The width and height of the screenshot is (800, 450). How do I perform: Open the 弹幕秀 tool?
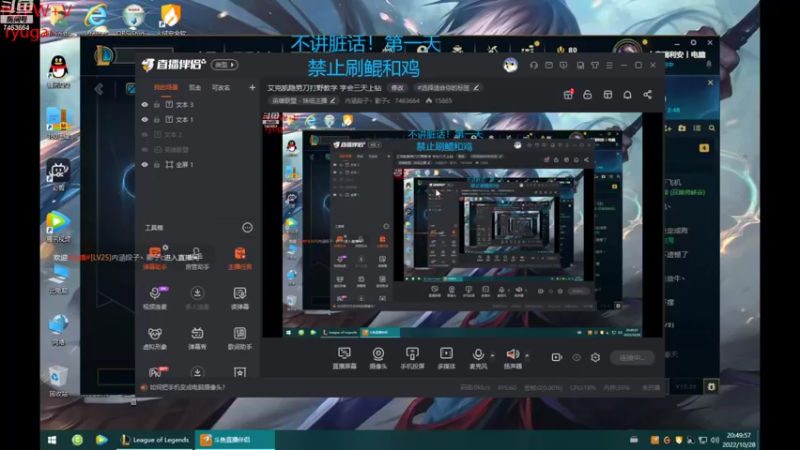tap(197, 338)
